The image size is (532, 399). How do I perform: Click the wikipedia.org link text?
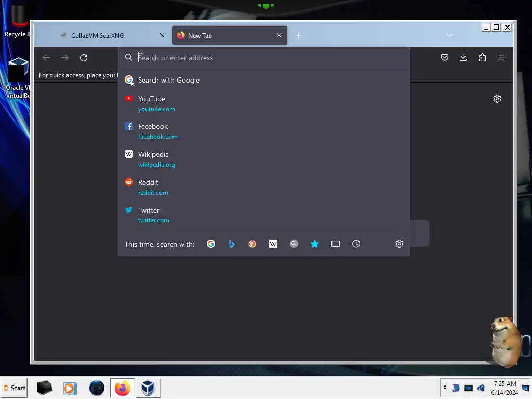coord(156,165)
